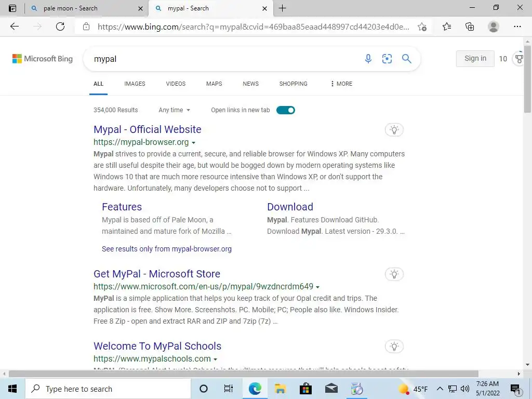Open a new browser tab
Viewport: 532px width, 399px height.
pos(282,8)
